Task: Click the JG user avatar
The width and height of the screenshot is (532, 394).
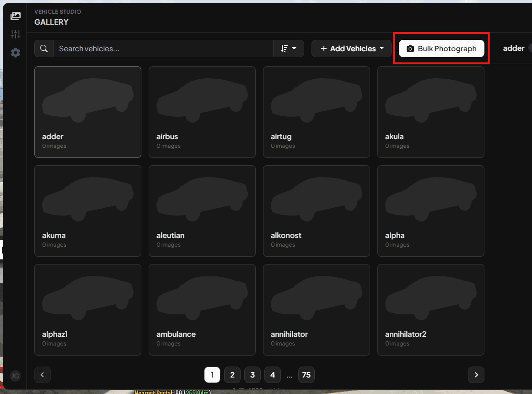Action: tap(15, 376)
